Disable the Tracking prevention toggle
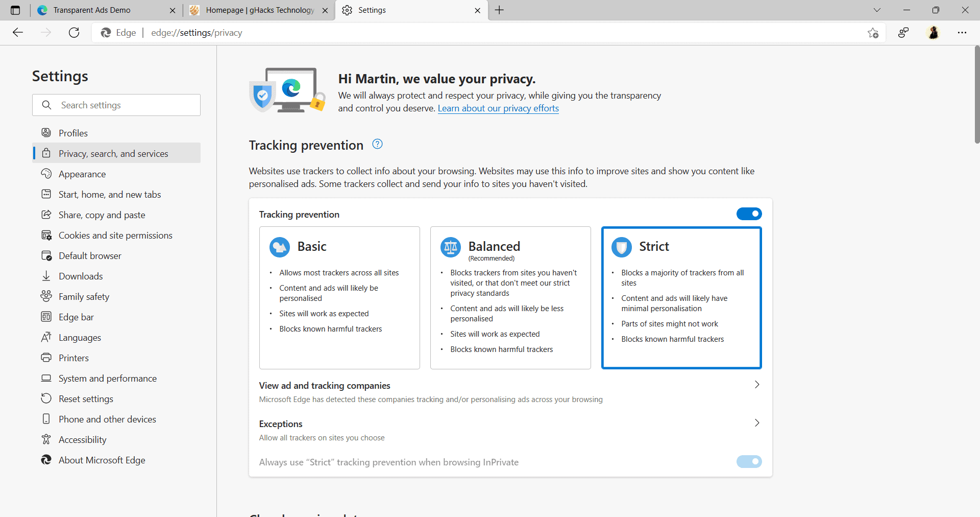 coord(749,214)
